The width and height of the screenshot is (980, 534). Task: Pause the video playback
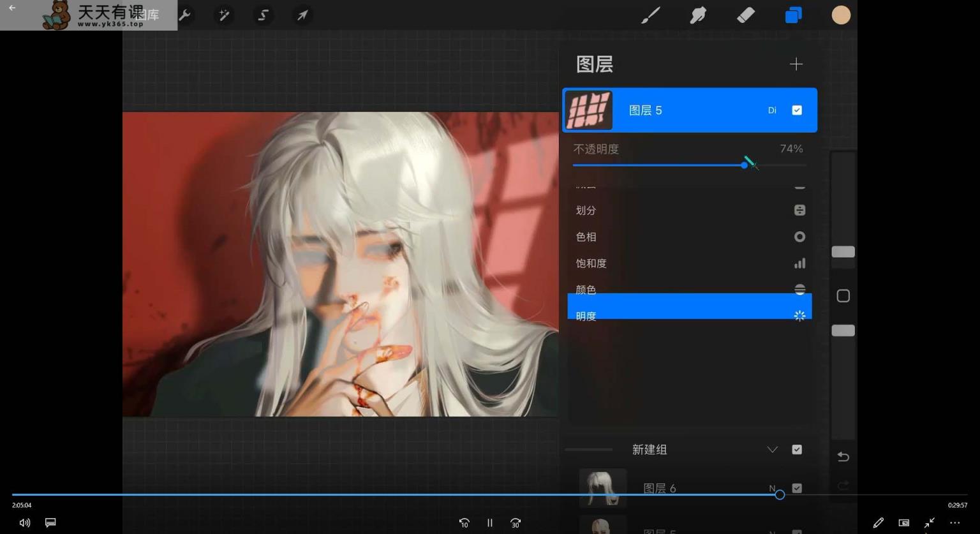pos(490,523)
